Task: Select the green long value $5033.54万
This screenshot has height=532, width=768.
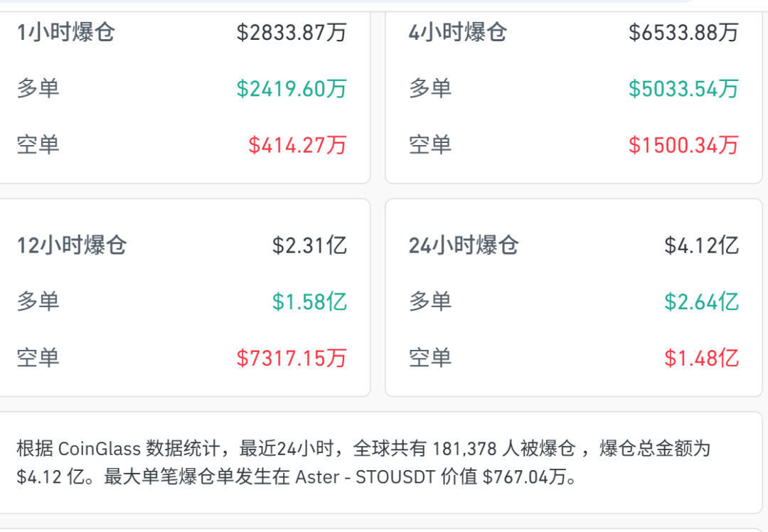Action: (683, 89)
